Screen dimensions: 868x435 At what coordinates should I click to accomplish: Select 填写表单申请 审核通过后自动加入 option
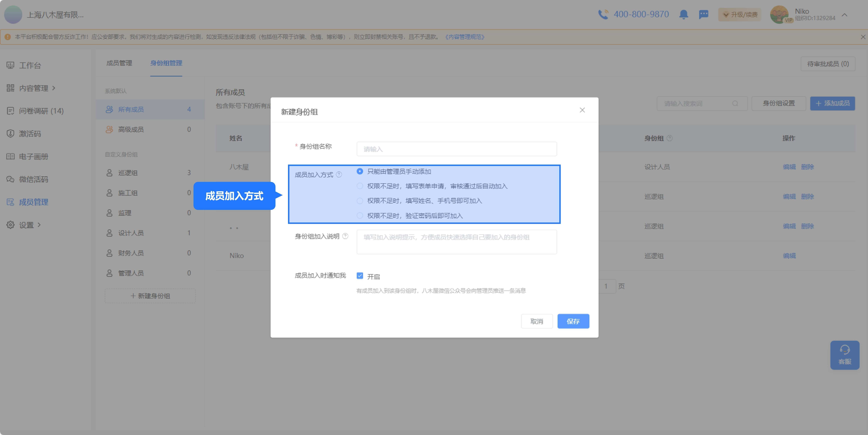tap(360, 186)
